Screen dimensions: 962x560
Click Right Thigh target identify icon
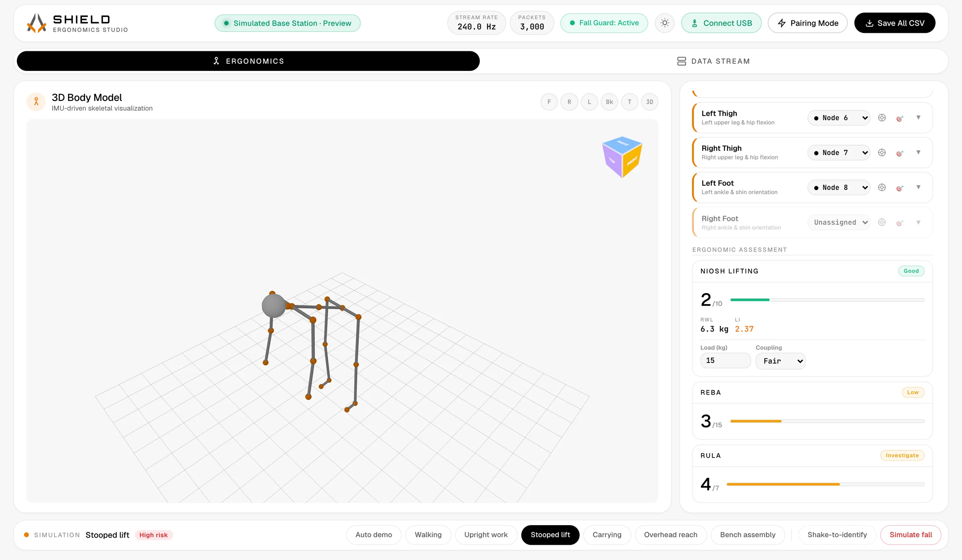click(900, 153)
